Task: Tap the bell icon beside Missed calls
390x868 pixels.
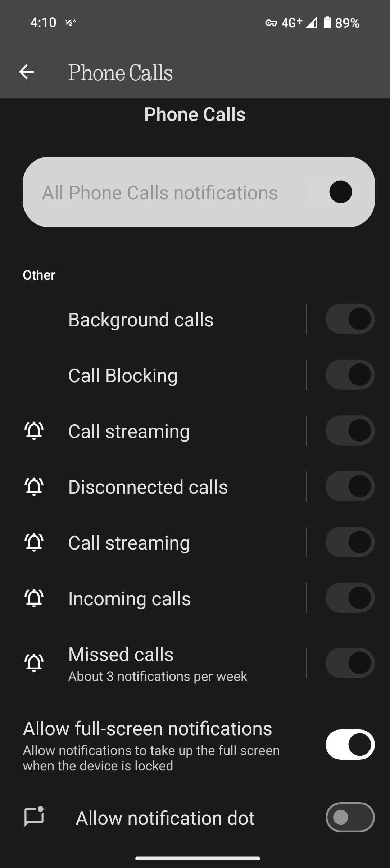Action: 34,663
